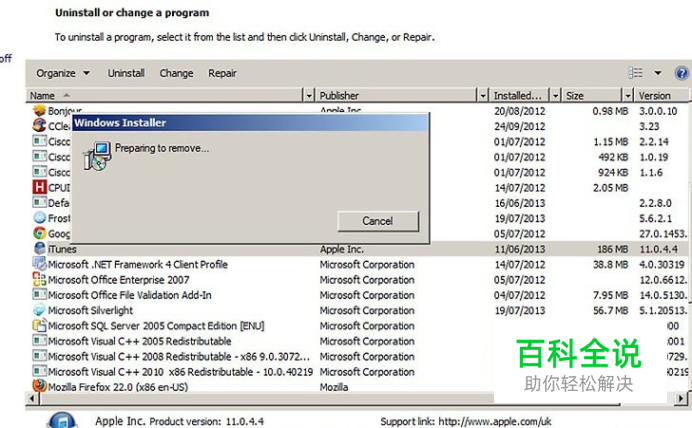The image size is (692, 428).
Task: Click the 2.05 MB size cell
Action: click(610, 188)
